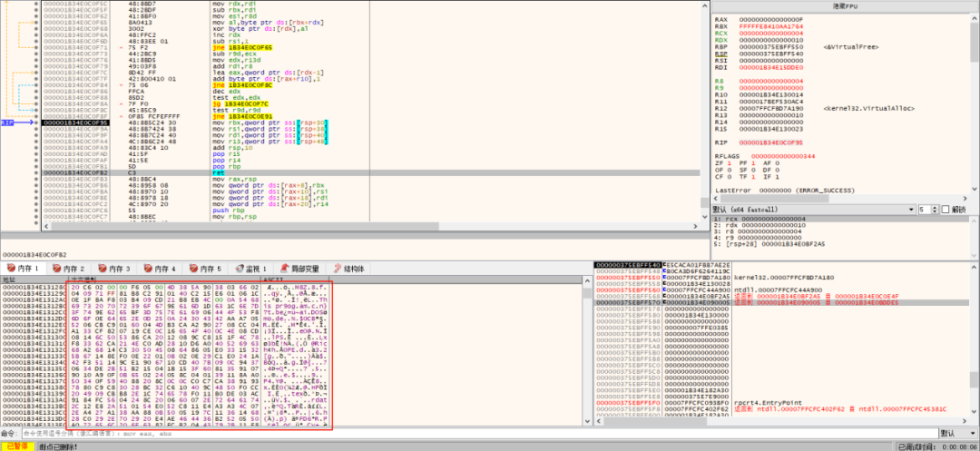Select the LastError ERROR_SUCCESS line
The image size is (980, 451).
tap(786, 190)
